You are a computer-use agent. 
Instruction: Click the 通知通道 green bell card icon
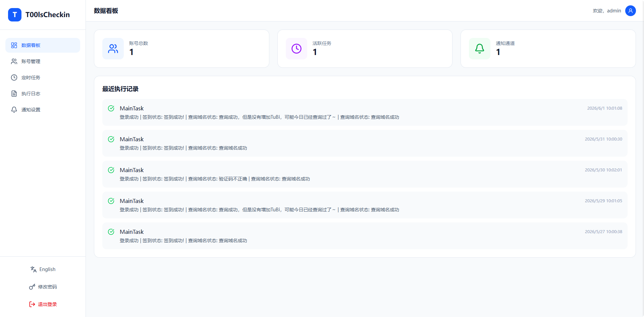pyautogui.click(x=480, y=49)
